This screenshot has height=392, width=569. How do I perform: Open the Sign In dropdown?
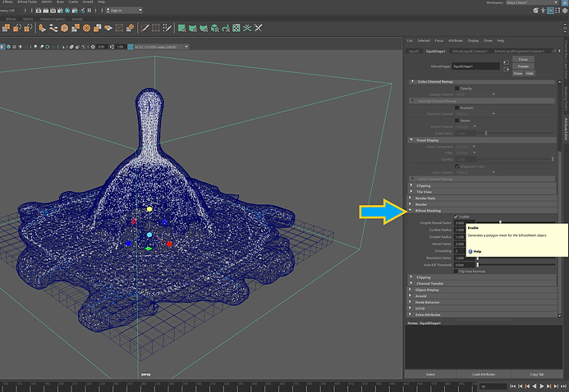coord(124,11)
